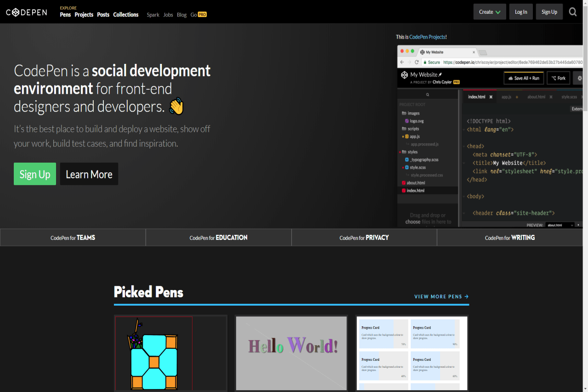588x392 pixels.
Task: Close the index.html tab via its X
Action: pyautogui.click(x=491, y=97)
